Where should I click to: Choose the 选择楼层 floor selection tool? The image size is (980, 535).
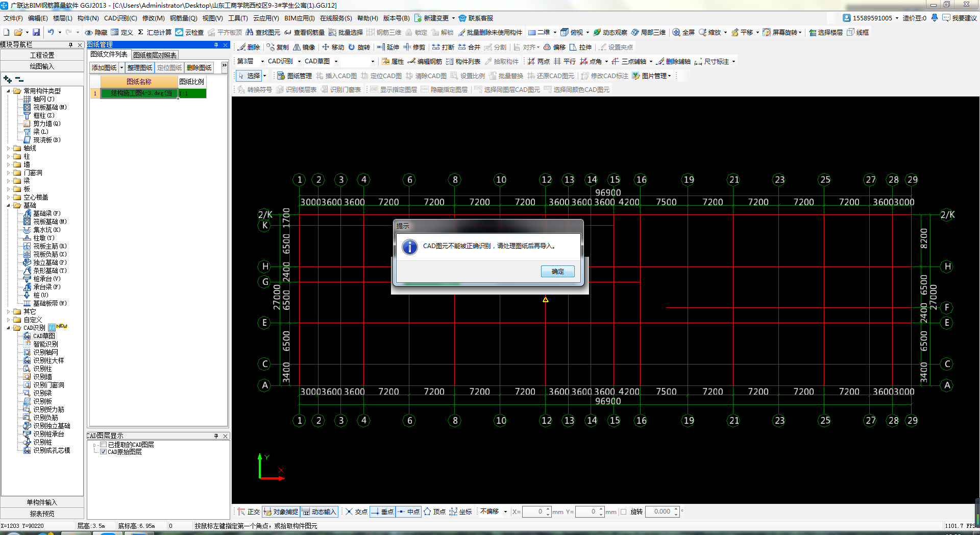pyautogui.click(x=825, y=32)
